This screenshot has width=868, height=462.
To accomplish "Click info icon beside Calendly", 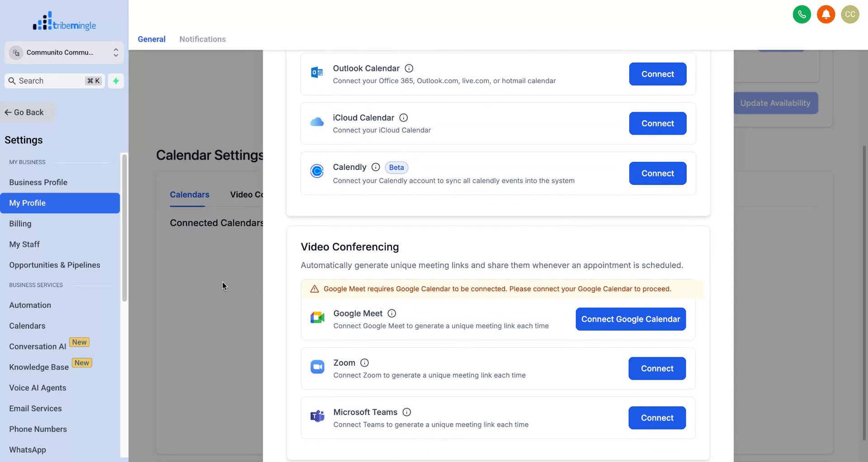I will coord(375,167).
